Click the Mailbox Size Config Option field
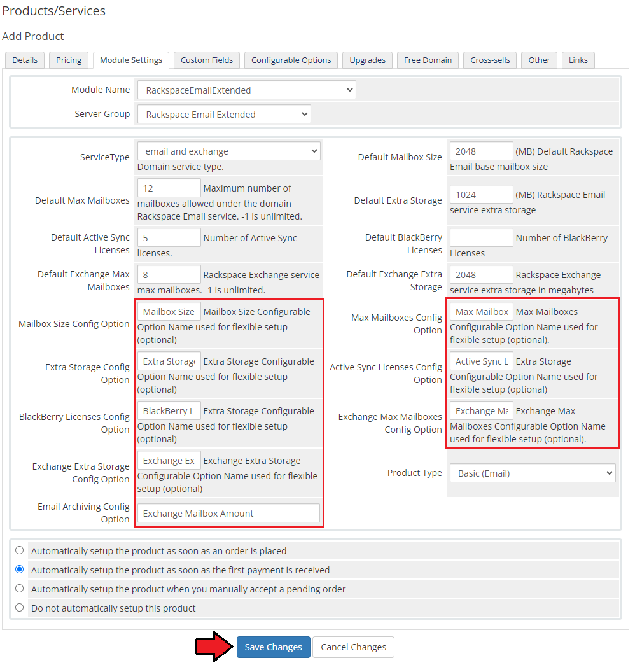Image resolution: width=635 pixels, height=672 pixels. [x=169, y=312]
